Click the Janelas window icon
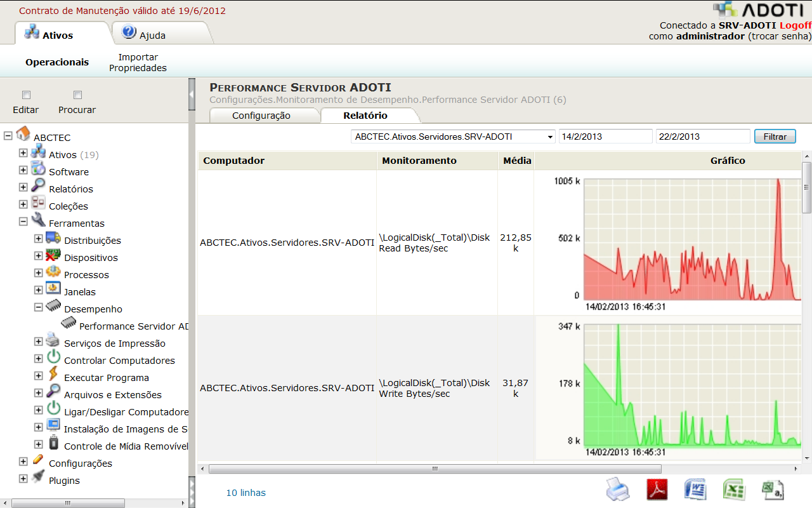The width and height of the screenshot is (812, 508). coord(54,289)
